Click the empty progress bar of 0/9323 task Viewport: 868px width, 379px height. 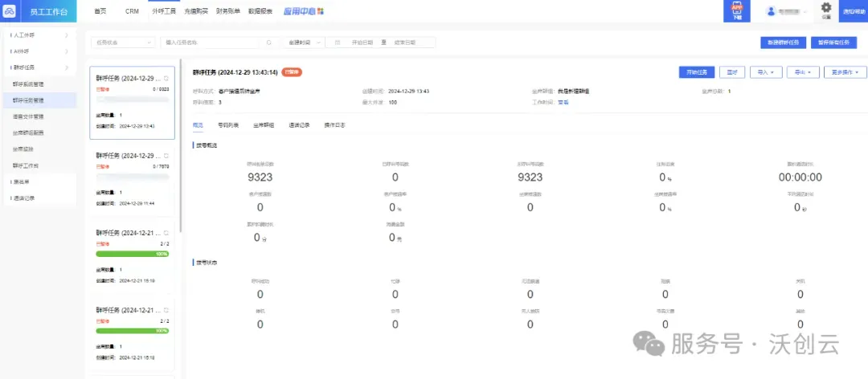(133, 100)
